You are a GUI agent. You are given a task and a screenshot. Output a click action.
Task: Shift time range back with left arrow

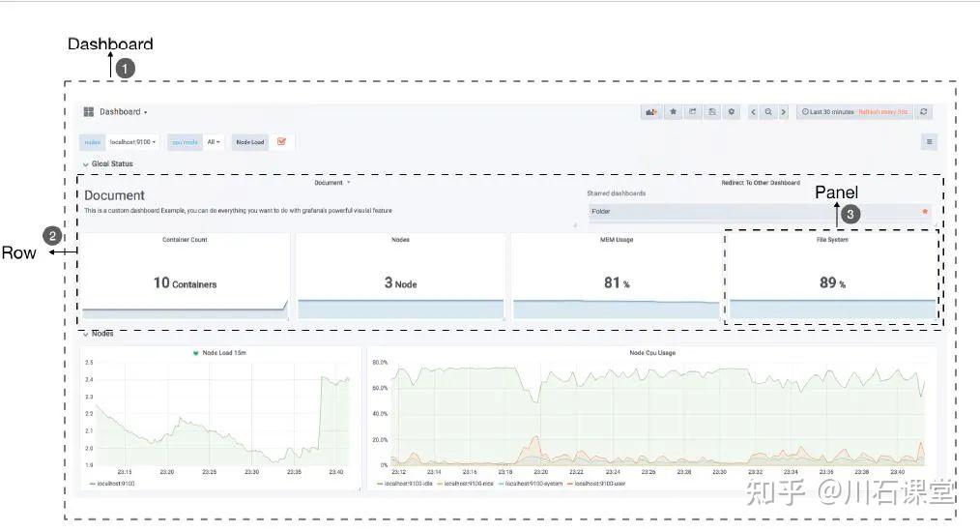coord(753,112)
